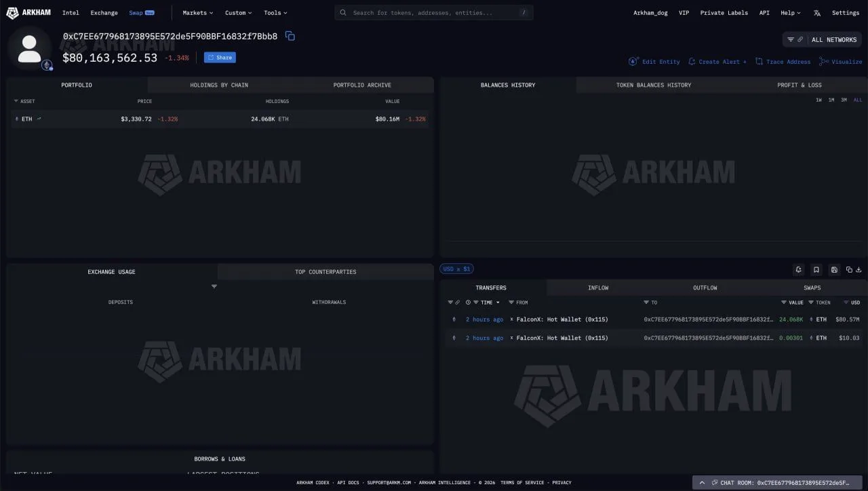Click the save disk icon above transfers

[x=834, y=269]
